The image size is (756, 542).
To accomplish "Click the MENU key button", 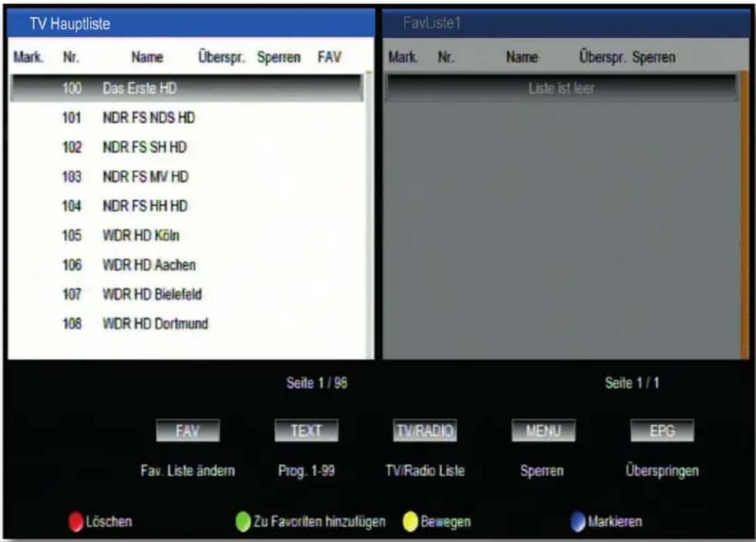I will [x=543, y=430].
